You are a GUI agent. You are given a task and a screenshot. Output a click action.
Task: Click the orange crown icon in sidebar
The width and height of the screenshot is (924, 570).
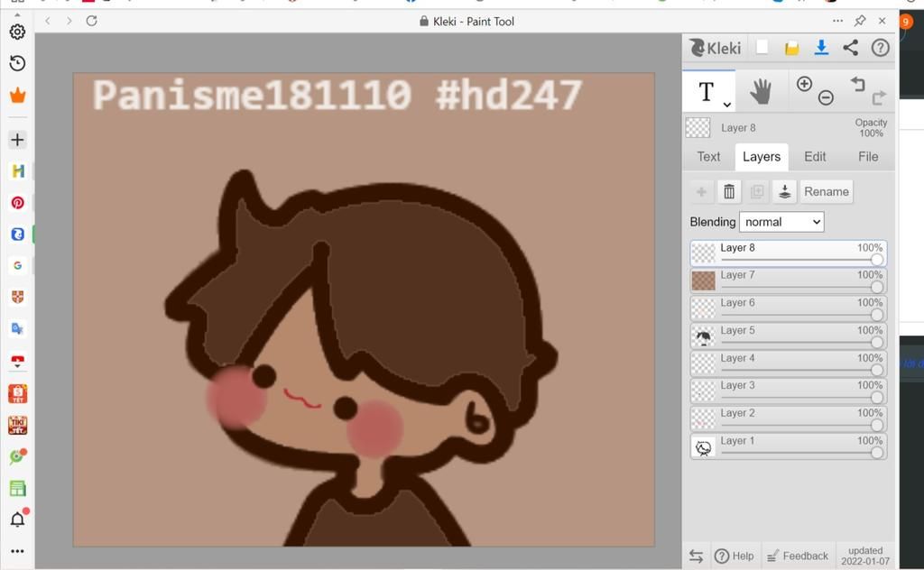18,95
